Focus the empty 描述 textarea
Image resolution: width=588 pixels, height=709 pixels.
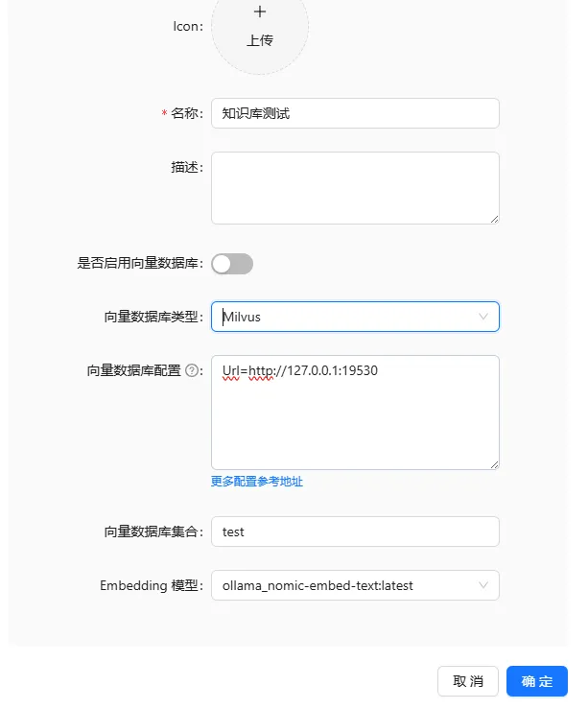tap(355, 188)
